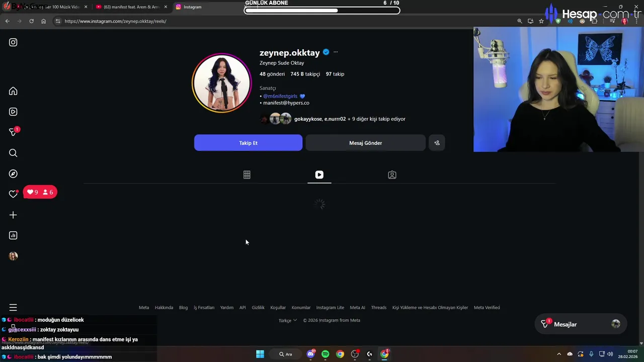Click the gokayykose mutual follower link
Viewport: 644px width, 362px height.
308,119
